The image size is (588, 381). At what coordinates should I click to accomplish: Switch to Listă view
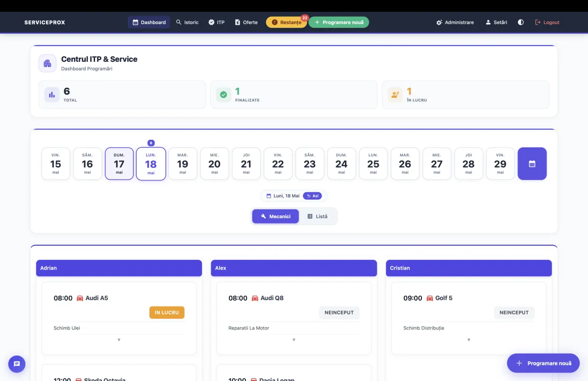coord(318,216)
